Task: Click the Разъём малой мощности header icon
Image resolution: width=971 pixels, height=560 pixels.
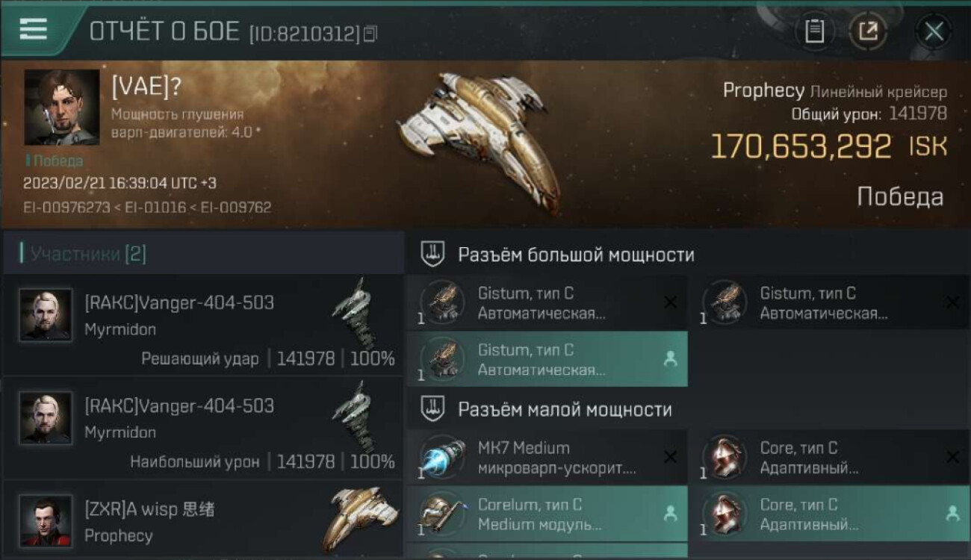Action: tap(433, 409)
